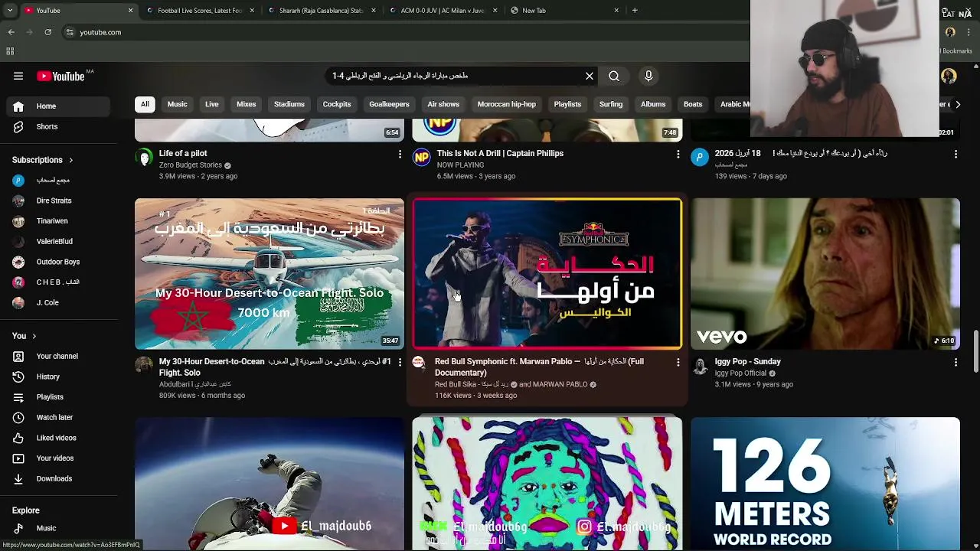Open the tab search dropdown
Screen dimensions: 980x551
(10, 11)
